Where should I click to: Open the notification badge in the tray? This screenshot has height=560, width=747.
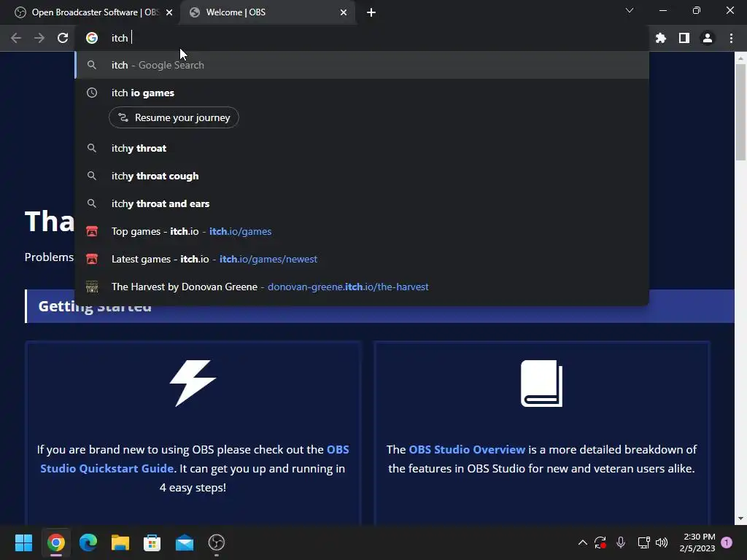click(727, 542)
